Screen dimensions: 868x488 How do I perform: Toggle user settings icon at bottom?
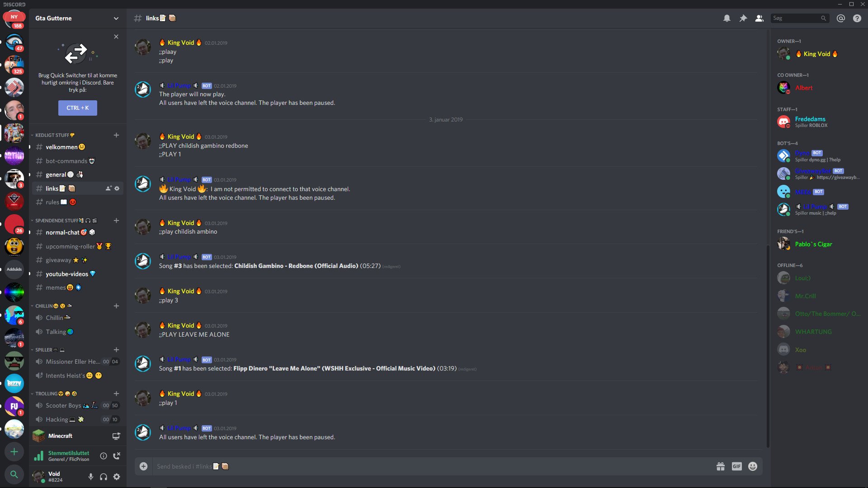pyautogui.click(x=118, y=477)
